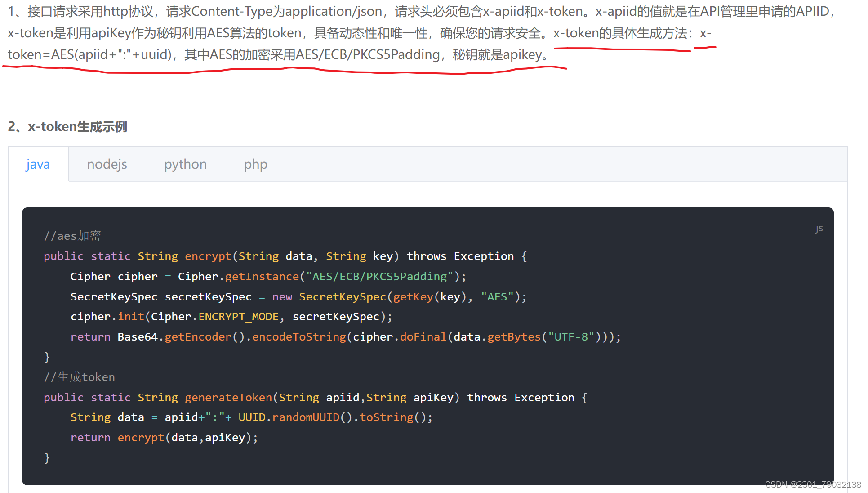Click the js language badge on code block
The width and height of the screenshot is (868, 493).
coord(819,228)
